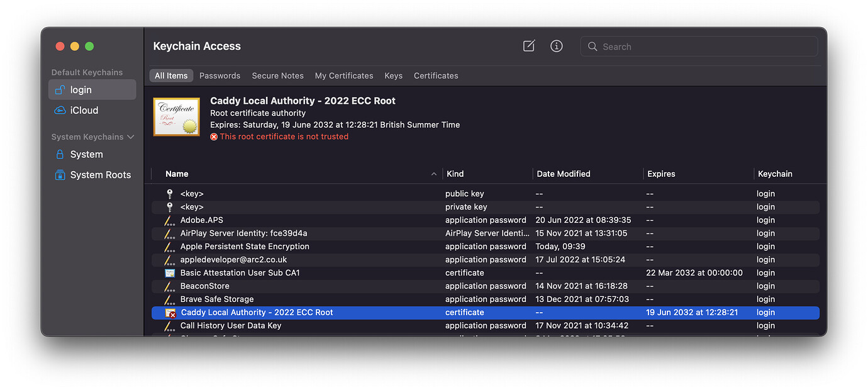Viewport: 868px width, 390px height.
Task: Click the System padlock icon
Action: coord(60,154)
